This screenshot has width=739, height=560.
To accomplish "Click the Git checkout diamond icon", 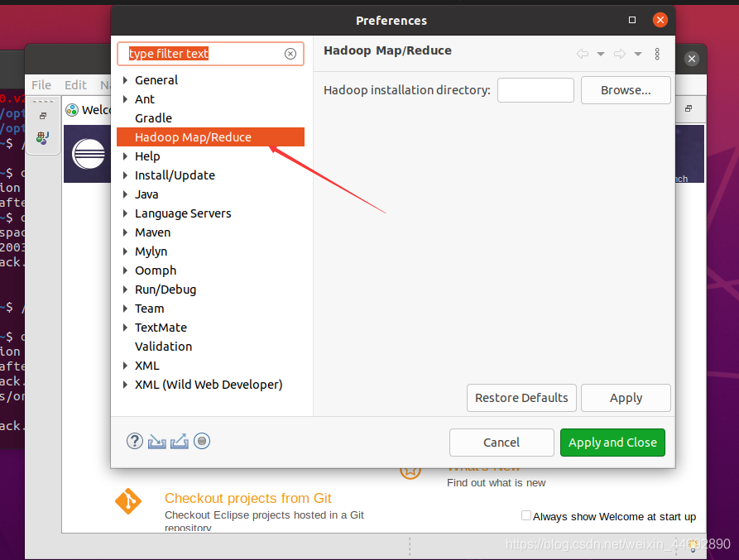I will tap(128, 501).
